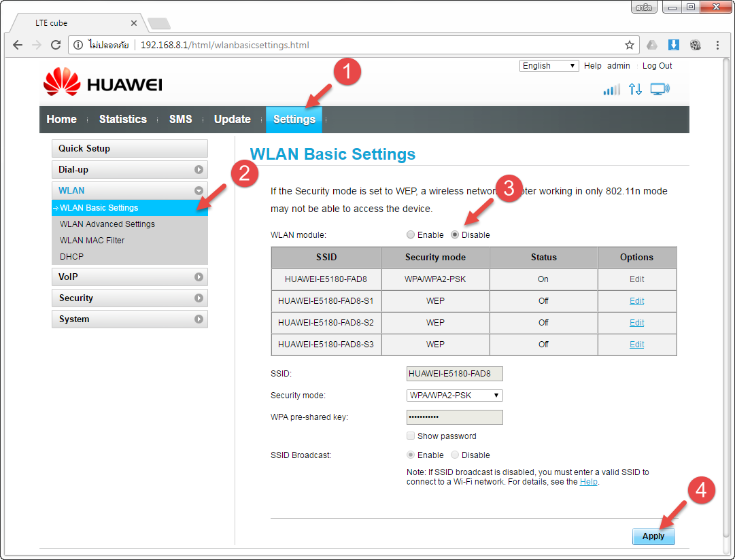Open WLAN MAC Filter

[92, 241]
